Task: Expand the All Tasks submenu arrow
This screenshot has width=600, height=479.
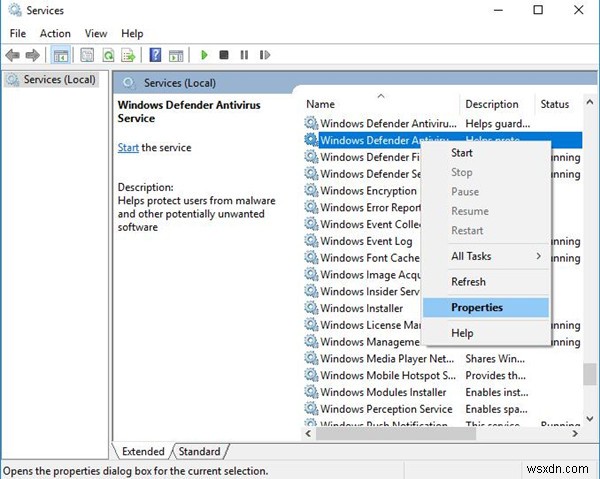Action: pos(538,257)
